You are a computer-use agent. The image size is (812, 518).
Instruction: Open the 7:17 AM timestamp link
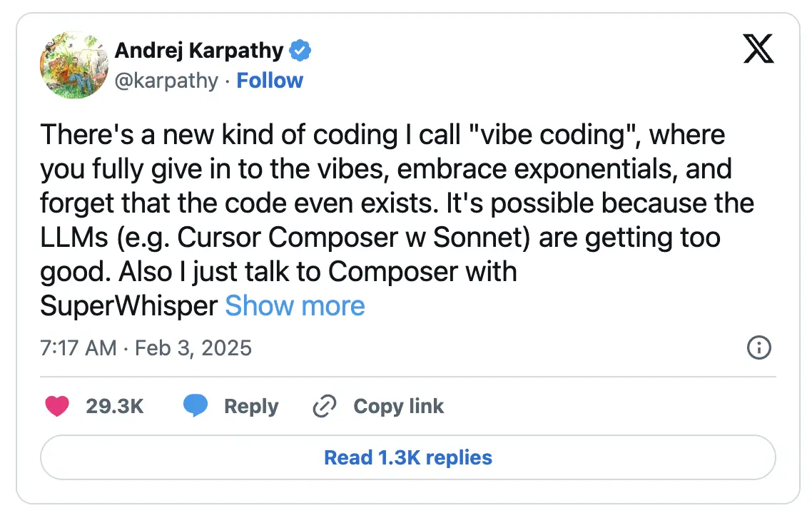(78, 347)
